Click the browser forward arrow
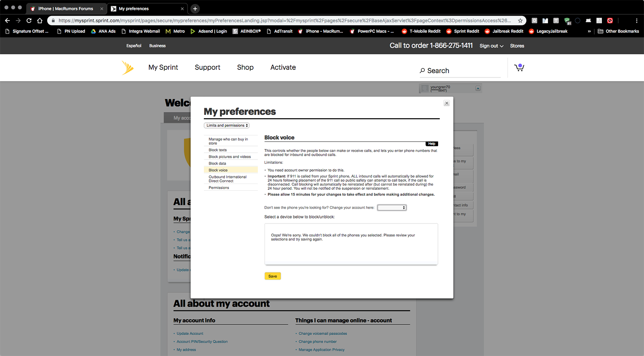Viewport: 644px width, 356px height. pos(18,20)
